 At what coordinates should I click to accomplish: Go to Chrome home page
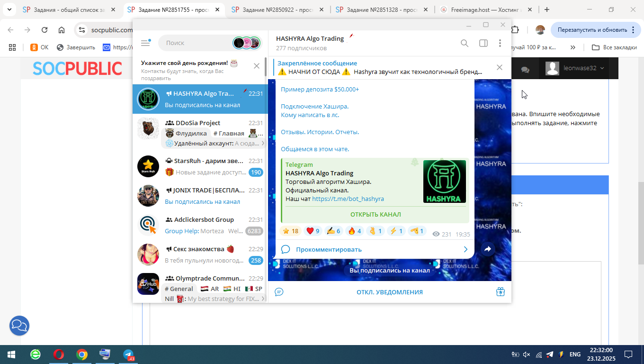[x=62, y=30]
